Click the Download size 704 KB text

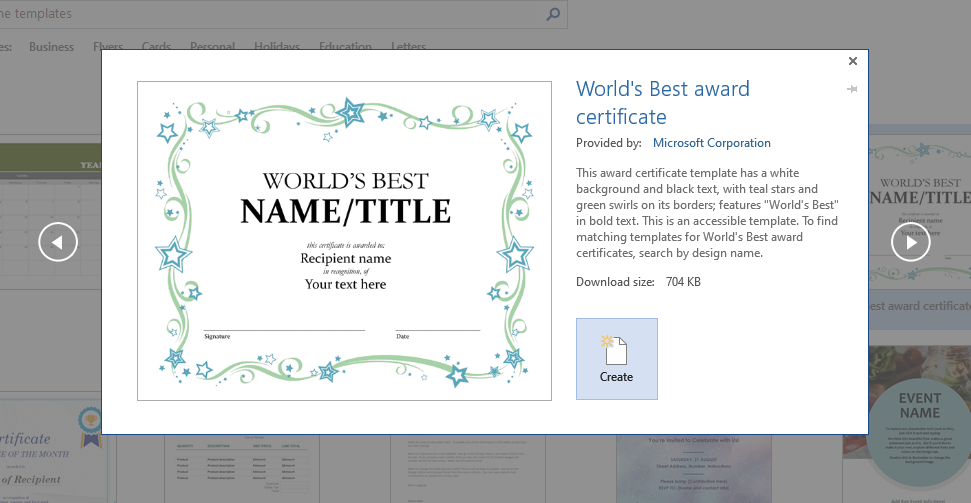(638, 282)
